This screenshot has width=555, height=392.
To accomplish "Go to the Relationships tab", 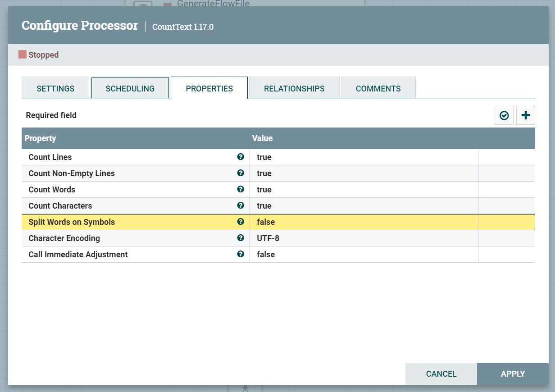I will [294, 88].
